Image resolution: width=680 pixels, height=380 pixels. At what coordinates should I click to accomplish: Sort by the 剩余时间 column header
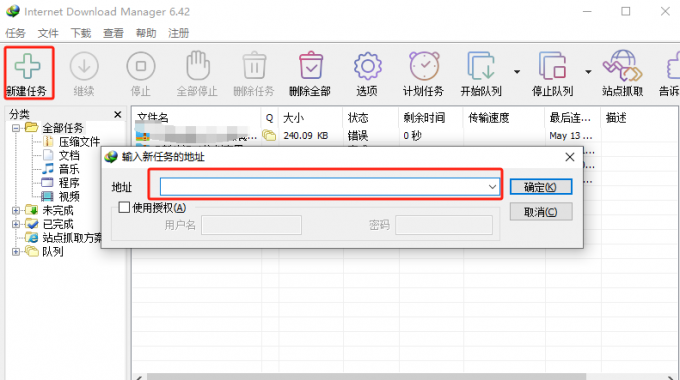(431, 118)
